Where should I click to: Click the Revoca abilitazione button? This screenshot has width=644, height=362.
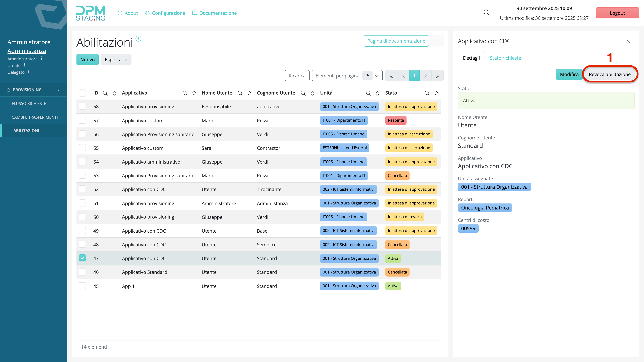click(609, 74)
